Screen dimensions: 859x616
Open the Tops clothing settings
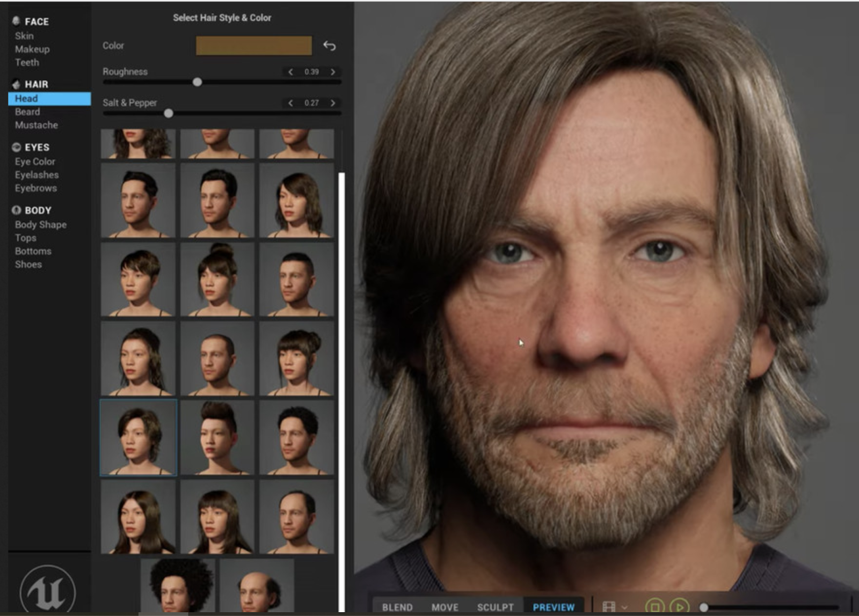click(26, 238)
